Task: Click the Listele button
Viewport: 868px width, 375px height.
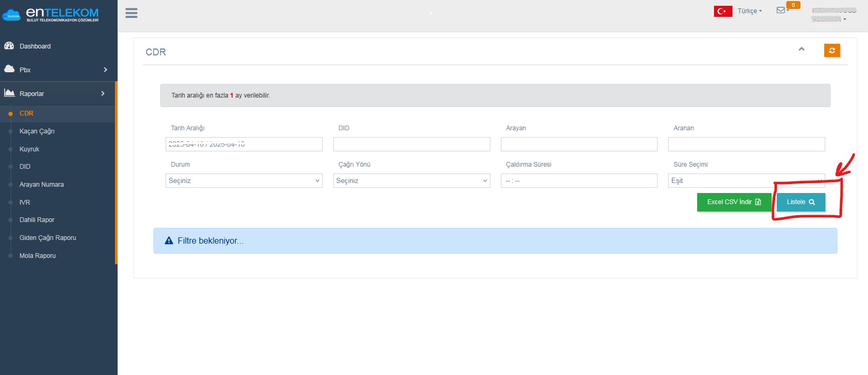Action: point(801,202)
